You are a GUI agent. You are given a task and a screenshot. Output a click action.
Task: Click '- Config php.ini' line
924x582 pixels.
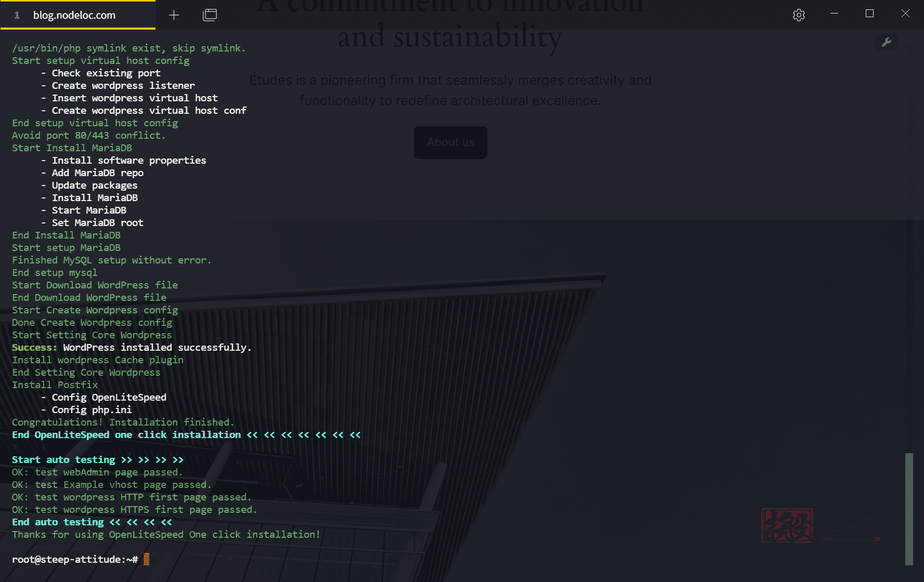pyautogui.click(x=87, y=409)
